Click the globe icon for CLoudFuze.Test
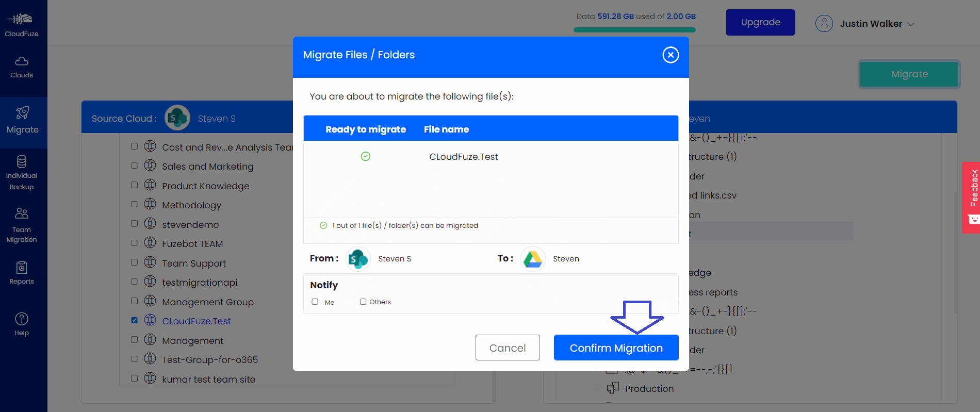This screenshot has height=412, width=980. 150,320
